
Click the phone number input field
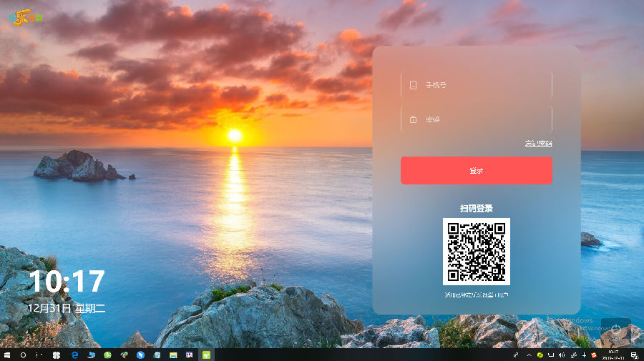(476, 84)
